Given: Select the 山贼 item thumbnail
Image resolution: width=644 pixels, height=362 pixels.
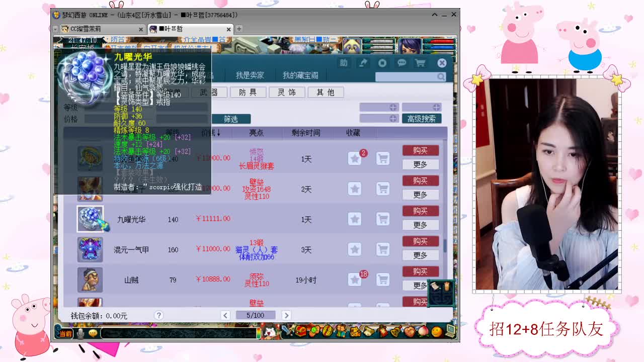Looking at the screenshot, I should [90, 280].
